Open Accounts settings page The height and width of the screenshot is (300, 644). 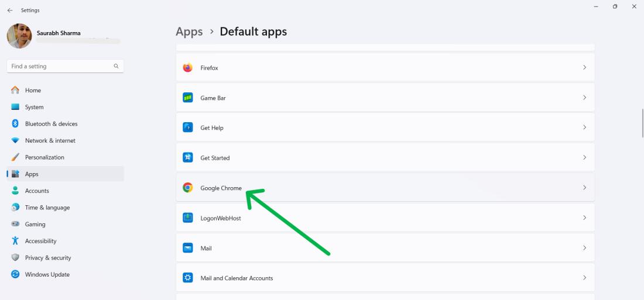pyautogui.click(x=66, y=191)
